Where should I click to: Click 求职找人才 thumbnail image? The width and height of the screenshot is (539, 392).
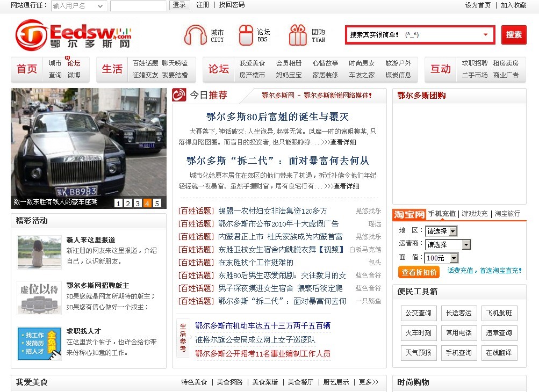pyautogui.click(x=40, y=344)
